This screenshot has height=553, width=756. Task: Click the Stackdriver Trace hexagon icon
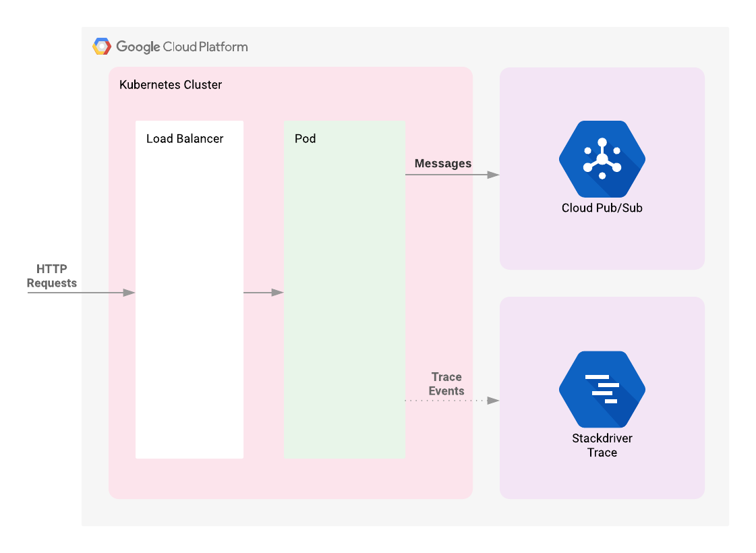click(x=602, y=389)
